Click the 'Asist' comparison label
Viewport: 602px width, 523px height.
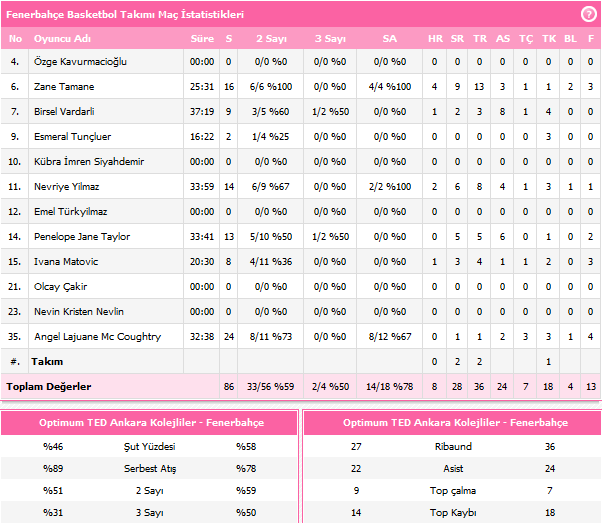(453, 468)
